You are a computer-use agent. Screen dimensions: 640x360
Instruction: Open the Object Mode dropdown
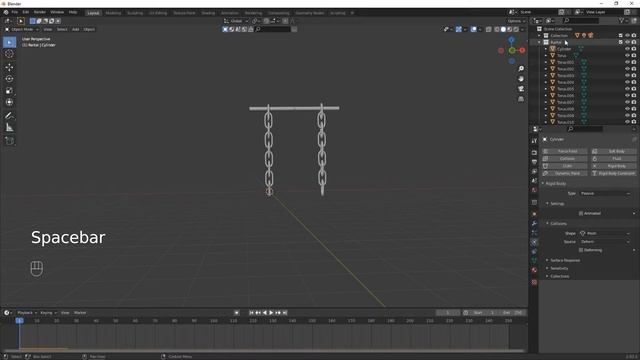coord(21,29)
